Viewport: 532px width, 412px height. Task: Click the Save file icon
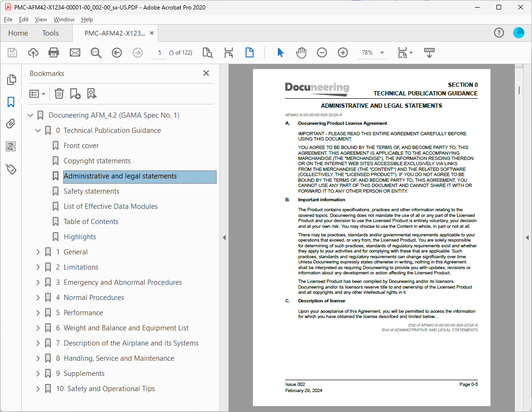click(x=12, y=53)
